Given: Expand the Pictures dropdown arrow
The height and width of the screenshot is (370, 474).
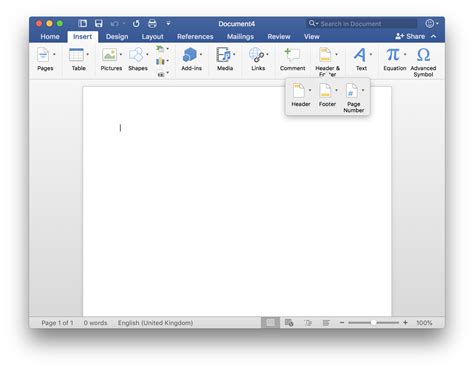Looking at the screenshot, I should pos(121,54).
